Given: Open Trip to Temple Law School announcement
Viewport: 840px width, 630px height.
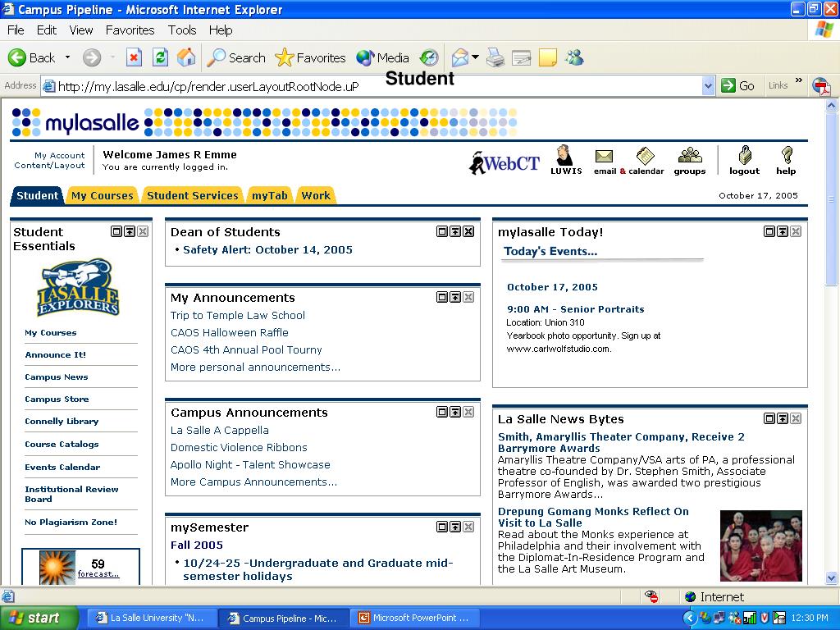Looking at the screenshot, I should [238, 316].
